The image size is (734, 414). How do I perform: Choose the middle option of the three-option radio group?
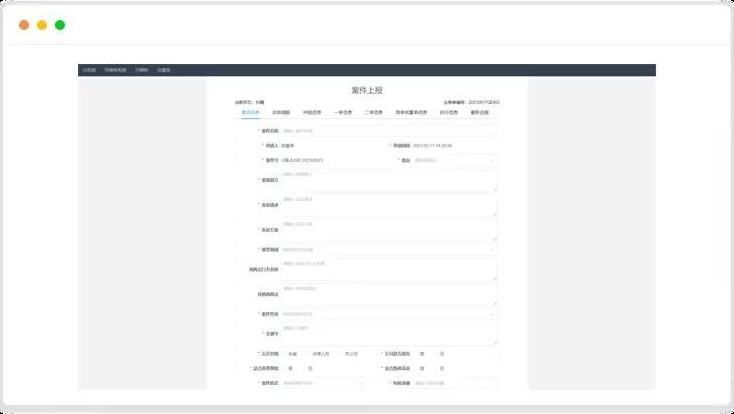318,354
